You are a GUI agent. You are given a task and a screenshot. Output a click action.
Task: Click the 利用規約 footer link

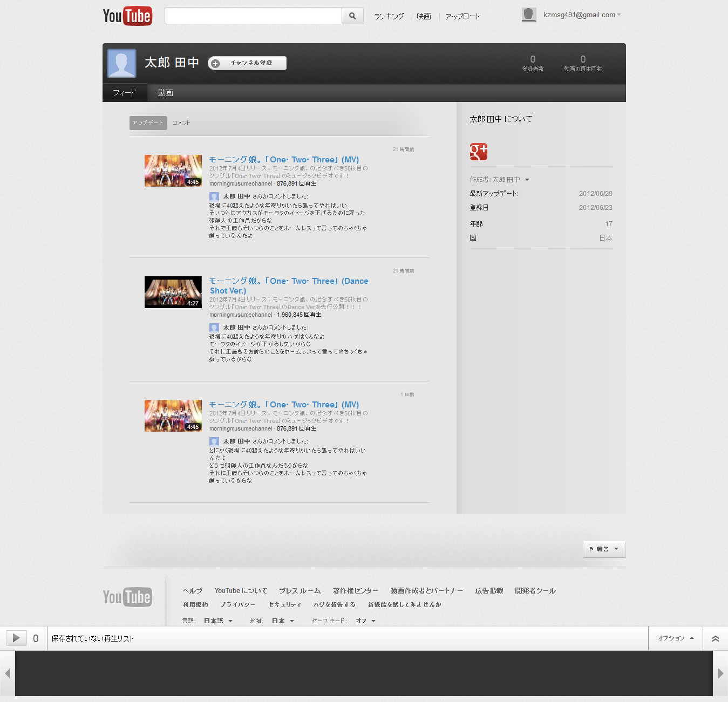click(x=195, y=605)
